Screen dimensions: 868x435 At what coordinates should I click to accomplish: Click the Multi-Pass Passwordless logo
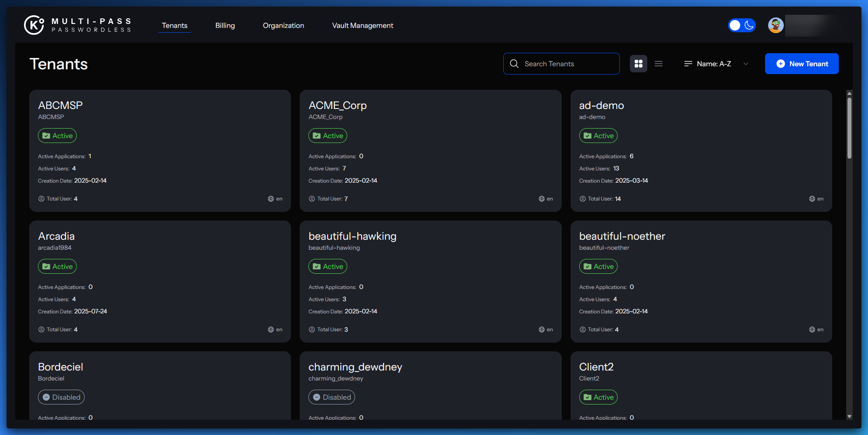click(78, 25)
